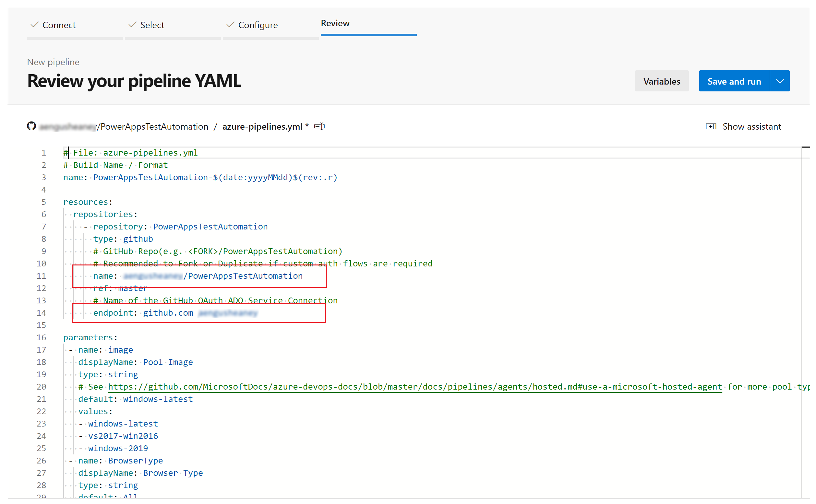
Task: Click the Variables button
Action: click(x=662, y=82)
